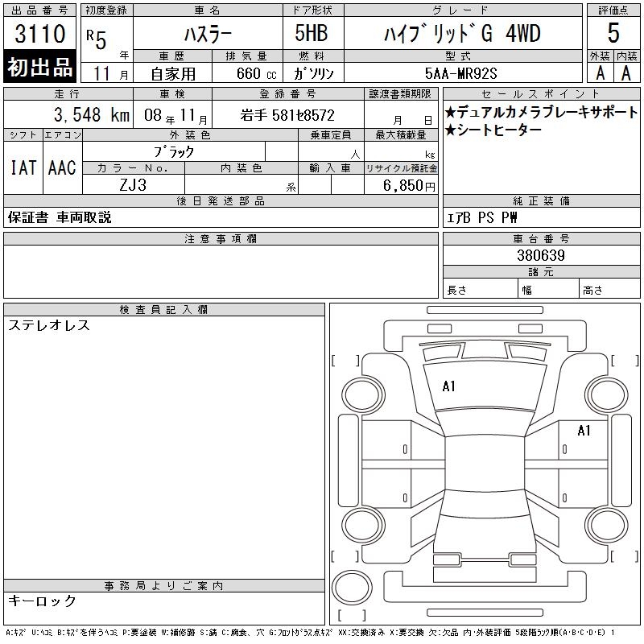This screenshot has width=644, height=644.
Task: Select exterior color ブラック
Action: pos(174,152)
